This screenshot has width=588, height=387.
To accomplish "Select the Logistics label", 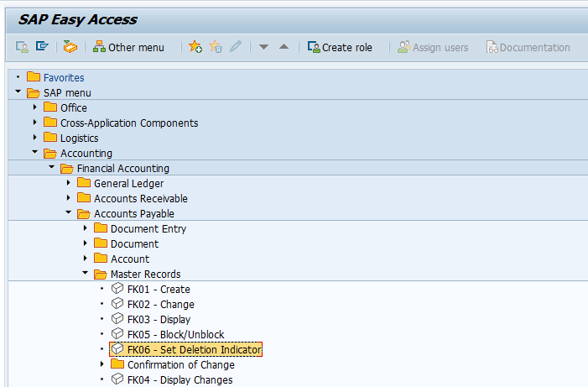I will (x=79, y=139).
